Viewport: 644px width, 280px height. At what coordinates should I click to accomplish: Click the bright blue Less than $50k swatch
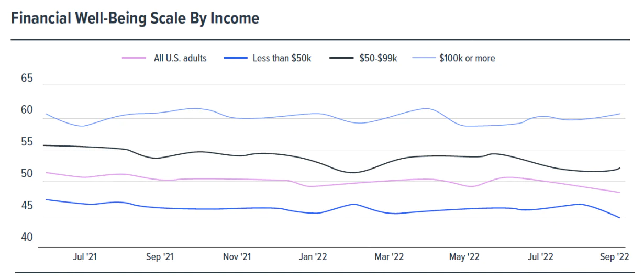[234, 59]
